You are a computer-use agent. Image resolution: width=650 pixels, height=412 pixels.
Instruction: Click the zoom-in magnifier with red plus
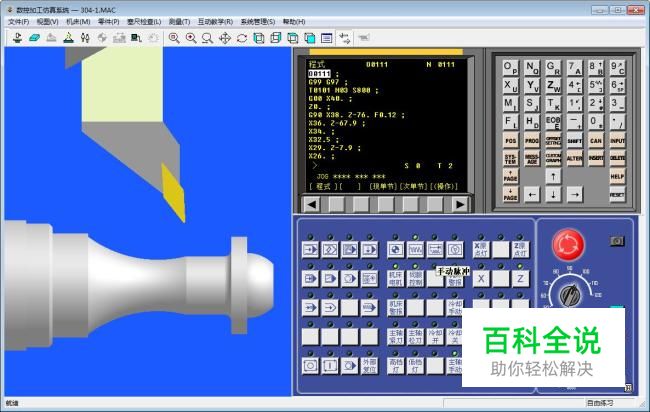click(x=191, y=38)
